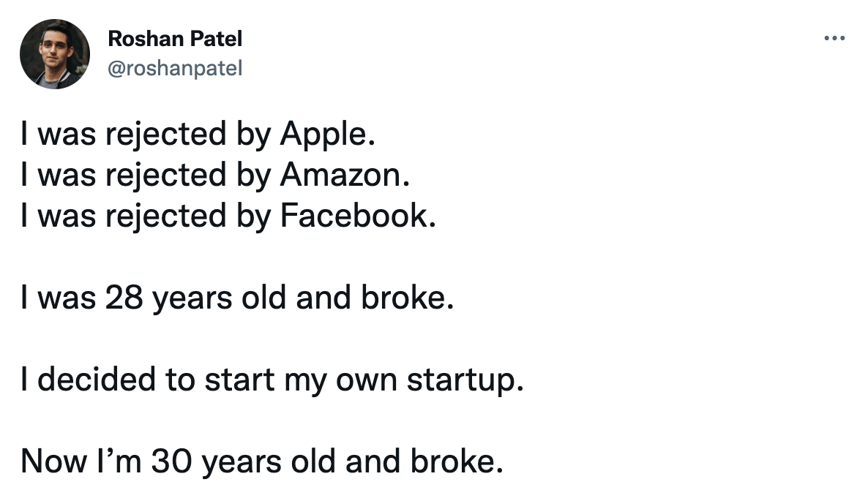Viewport: 868px width, 490px height.
Task: Click 'broke.' at the end of the last line
Action: (x=457, y=461)
